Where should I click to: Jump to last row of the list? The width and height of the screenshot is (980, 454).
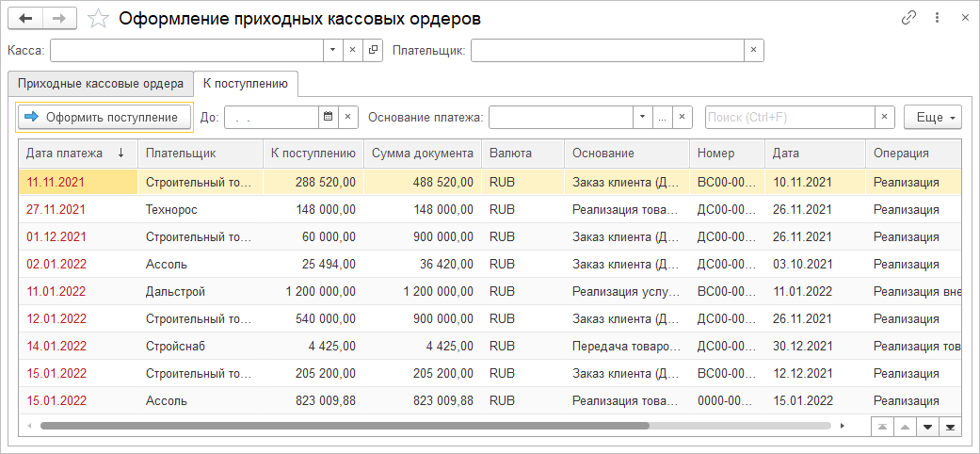point(950,427)
